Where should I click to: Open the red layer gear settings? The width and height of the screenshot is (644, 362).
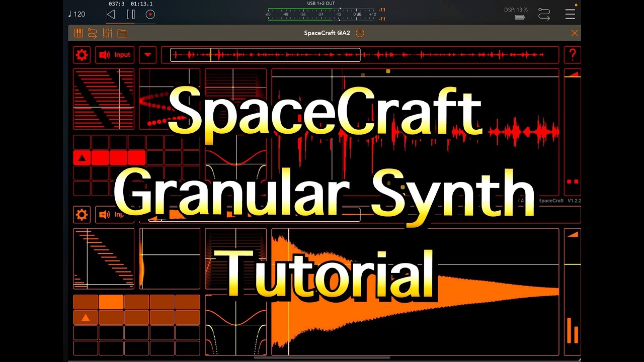pos(82,55)
